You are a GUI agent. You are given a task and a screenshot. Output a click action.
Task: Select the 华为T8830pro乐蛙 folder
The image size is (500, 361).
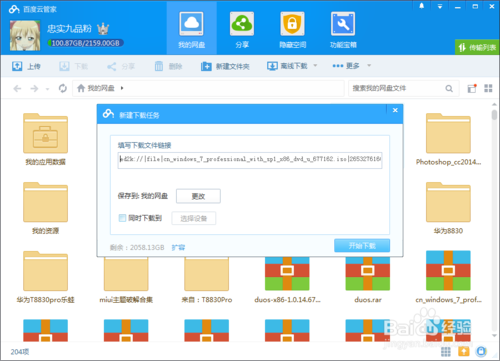[x=45, y=277]
